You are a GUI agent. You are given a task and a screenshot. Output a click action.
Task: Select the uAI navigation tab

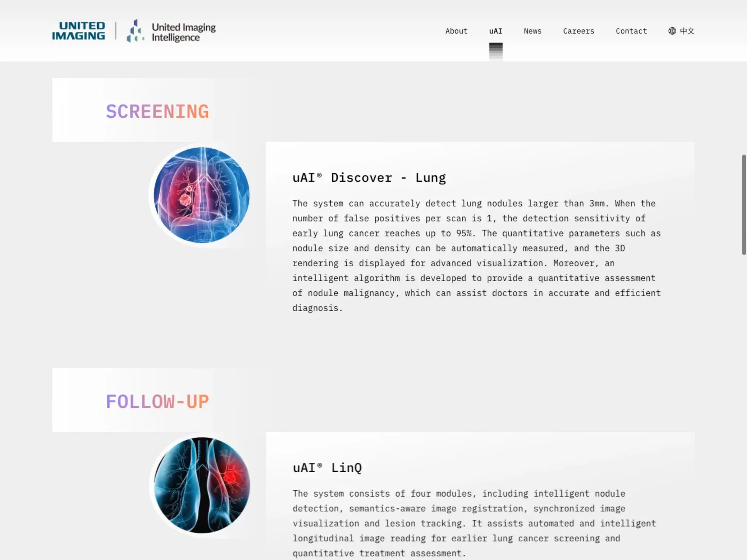click(495, 31)
